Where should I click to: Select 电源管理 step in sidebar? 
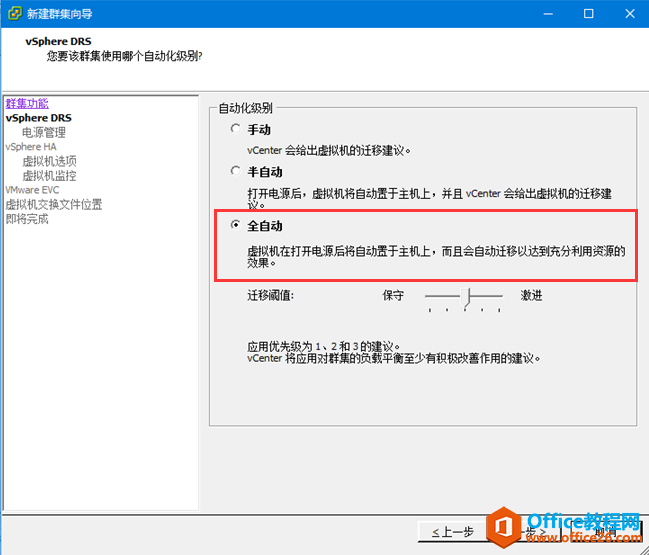44,132
